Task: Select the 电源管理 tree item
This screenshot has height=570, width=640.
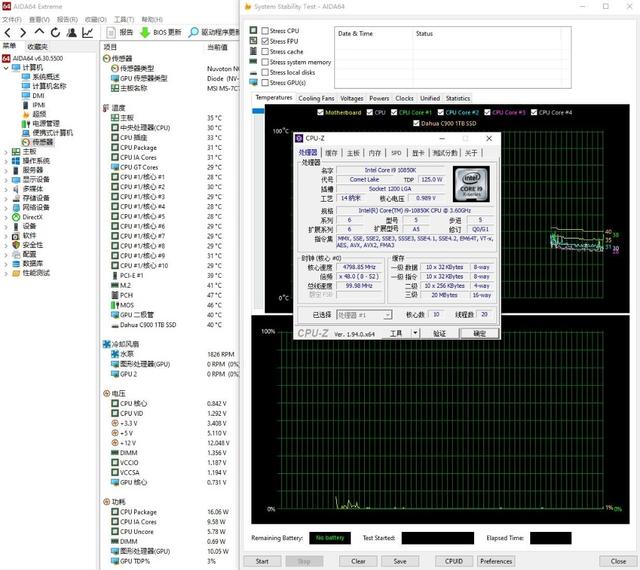Action: (x=46, y=123)
